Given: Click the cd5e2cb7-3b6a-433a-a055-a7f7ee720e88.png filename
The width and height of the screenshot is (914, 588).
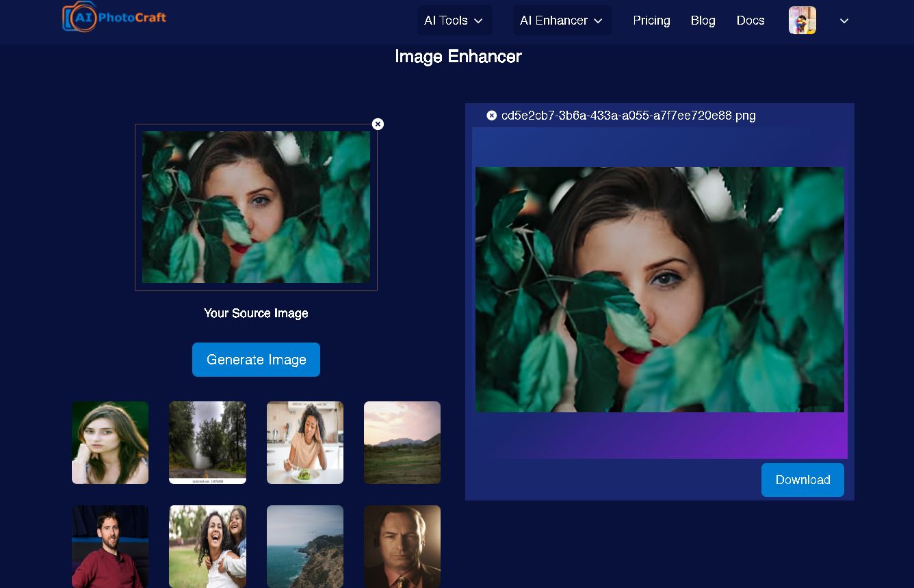Looking at the screenshot, I should (x=628, y=116).
